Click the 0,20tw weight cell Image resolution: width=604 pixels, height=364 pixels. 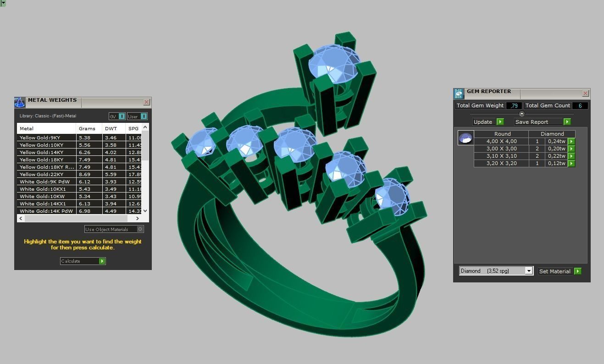coord(556,149)
